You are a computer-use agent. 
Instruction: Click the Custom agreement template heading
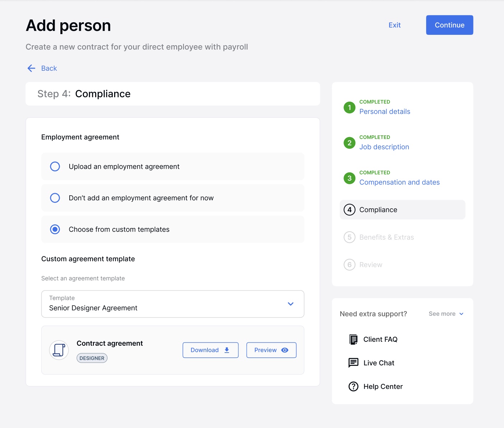[x=88, y=259]
